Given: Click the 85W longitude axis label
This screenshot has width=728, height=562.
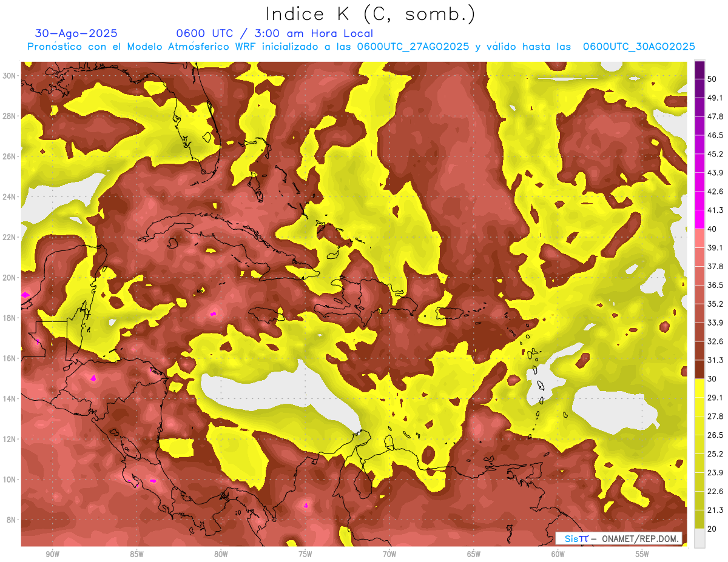Looking at the screenshot, I should coord(136,555).
